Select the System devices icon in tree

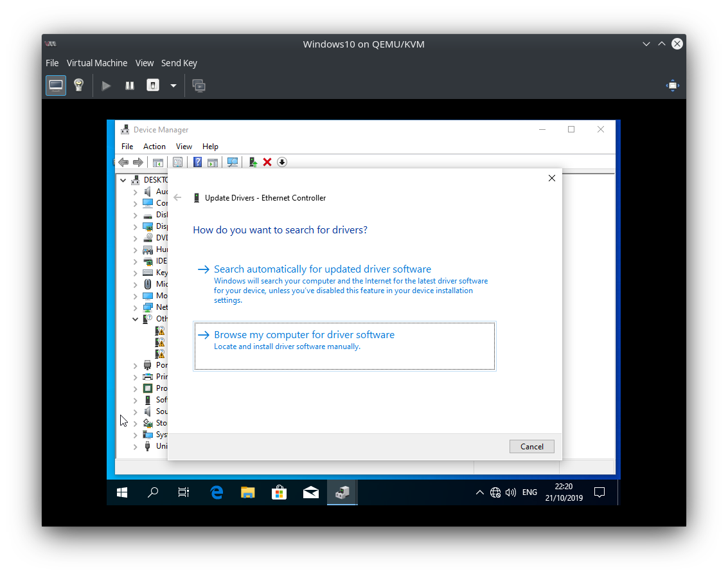148,435
